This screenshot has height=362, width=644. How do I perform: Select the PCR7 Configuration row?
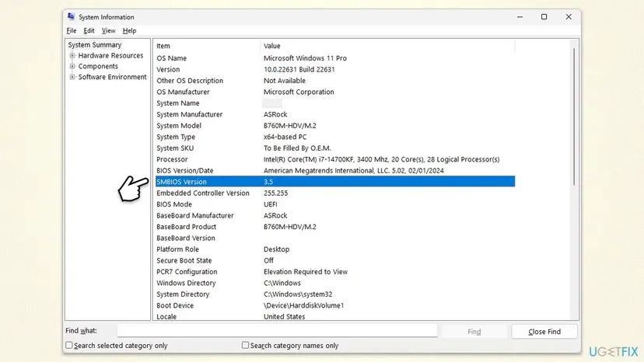335,272
